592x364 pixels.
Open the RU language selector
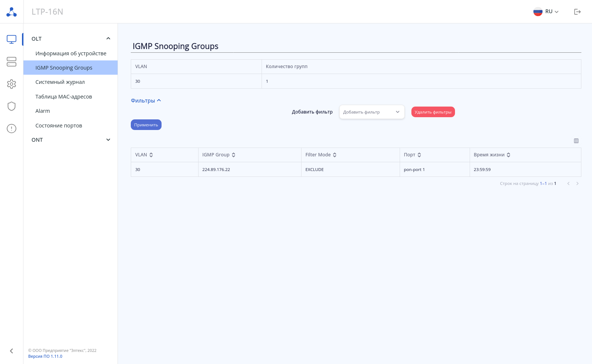coord(546,12)
